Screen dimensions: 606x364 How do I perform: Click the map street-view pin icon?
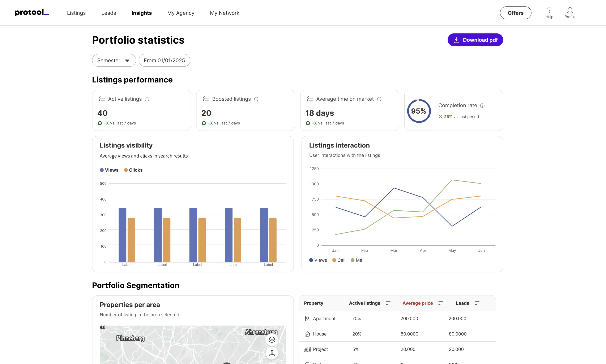[272, 353]
